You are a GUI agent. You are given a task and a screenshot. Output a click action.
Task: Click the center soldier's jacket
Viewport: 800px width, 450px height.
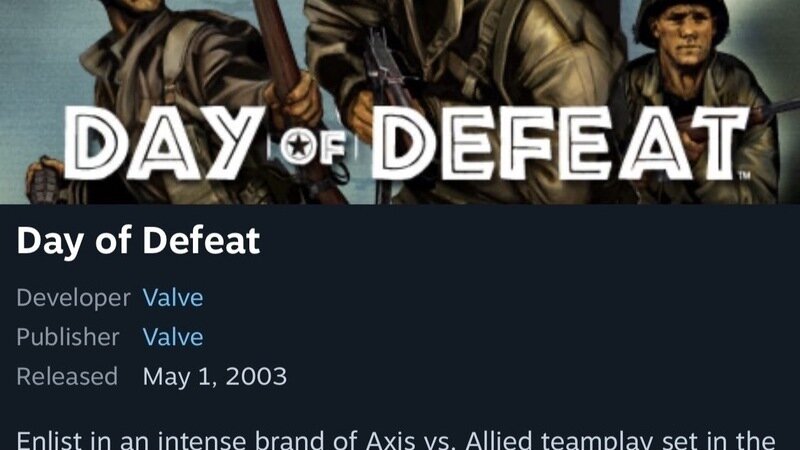click(x=459, y=51)
